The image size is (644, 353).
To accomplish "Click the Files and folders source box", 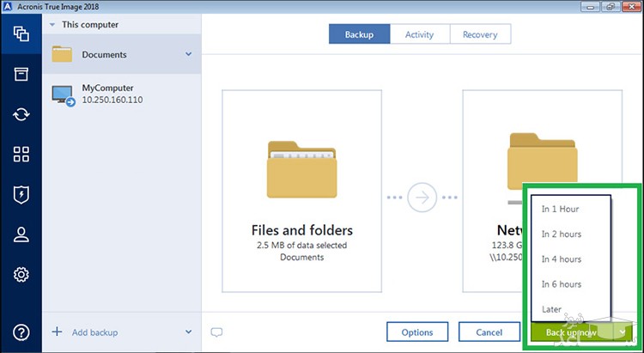I will pos(301,190).
